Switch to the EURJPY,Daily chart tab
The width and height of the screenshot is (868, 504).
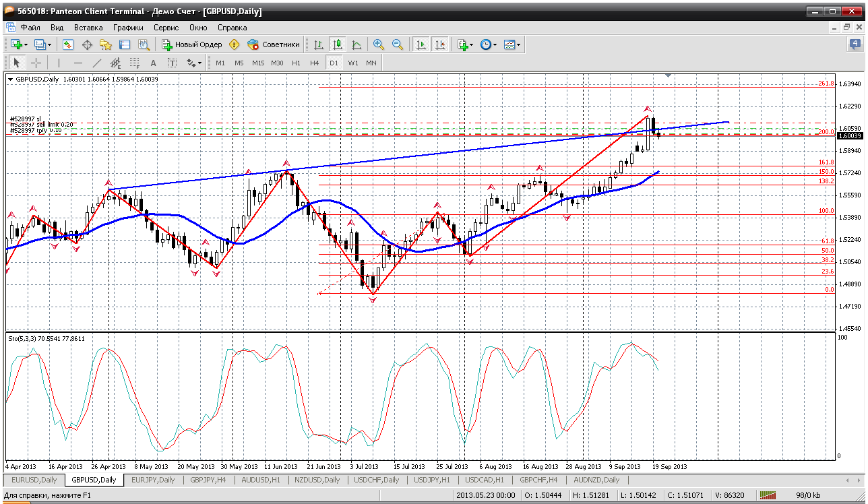pos(153,480)
